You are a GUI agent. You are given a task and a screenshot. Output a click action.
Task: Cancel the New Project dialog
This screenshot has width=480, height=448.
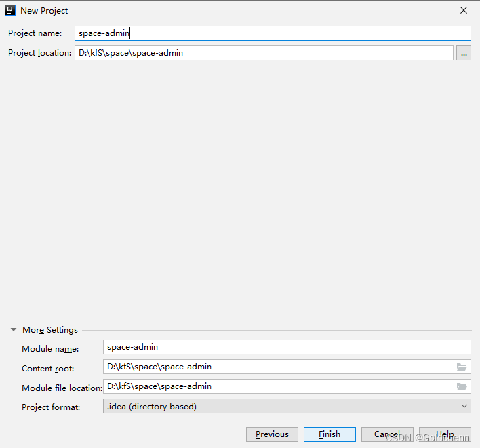click(x=387, y=434)
